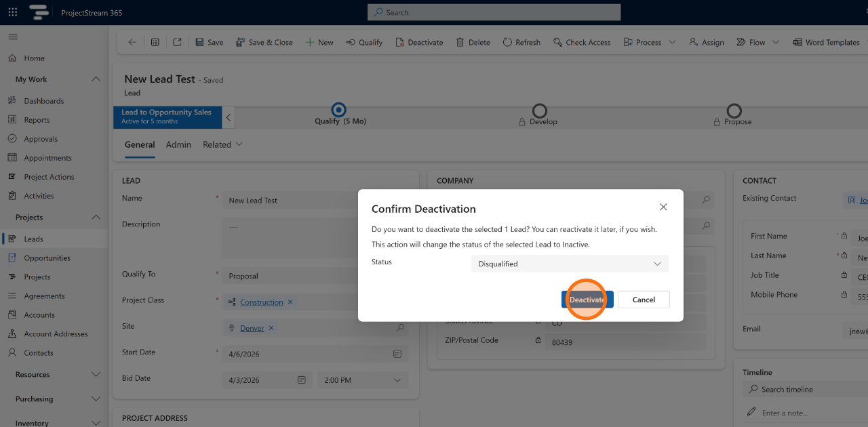Expand the Purchasing sidebar section

tap(96, 399)
